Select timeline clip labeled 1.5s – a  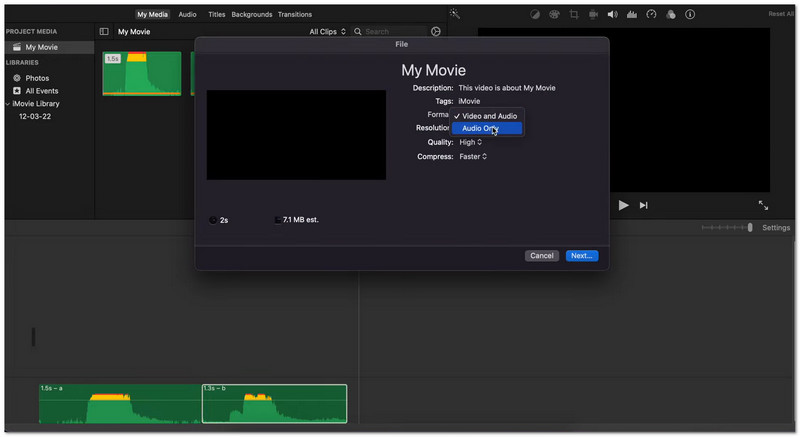pos(120,403)
